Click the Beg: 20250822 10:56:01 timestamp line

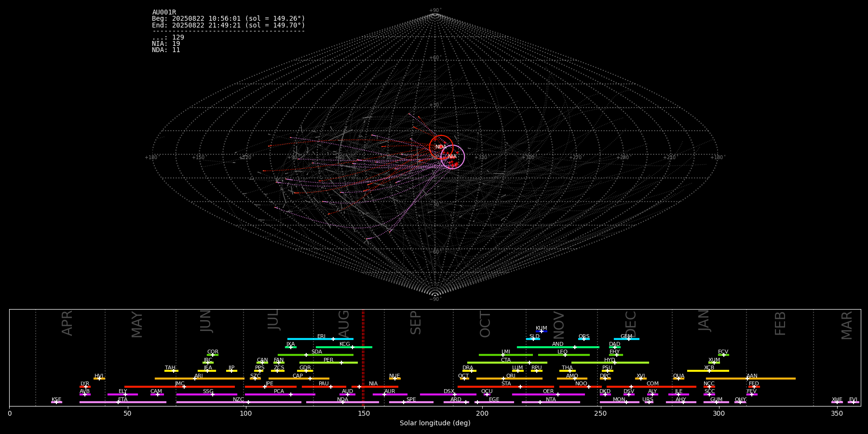click(x=229, y=19)
